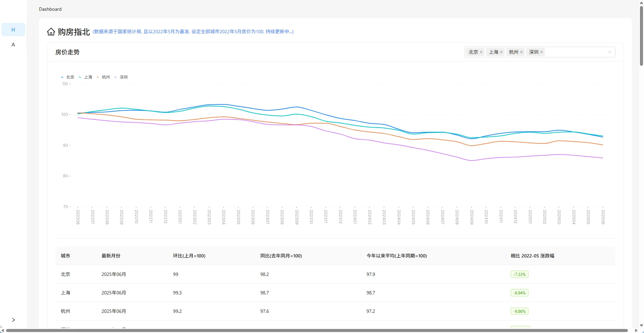Select the A sidebar menu item

point(13,45)
